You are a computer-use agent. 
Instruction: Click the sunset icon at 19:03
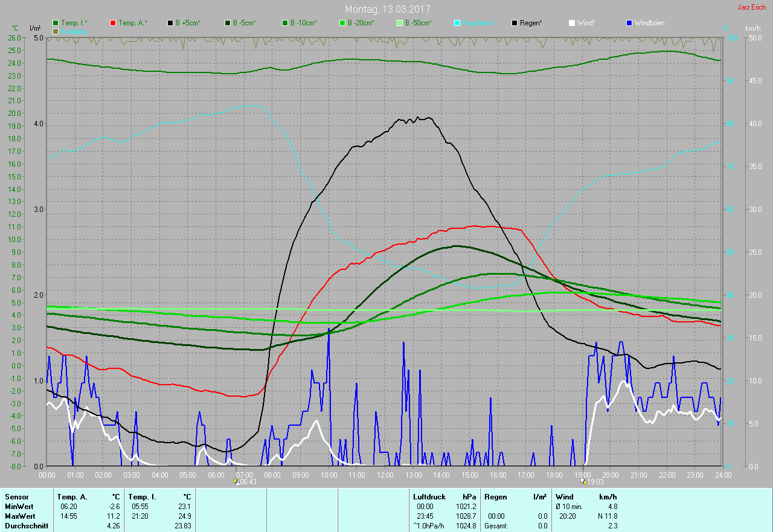(584, 482)
